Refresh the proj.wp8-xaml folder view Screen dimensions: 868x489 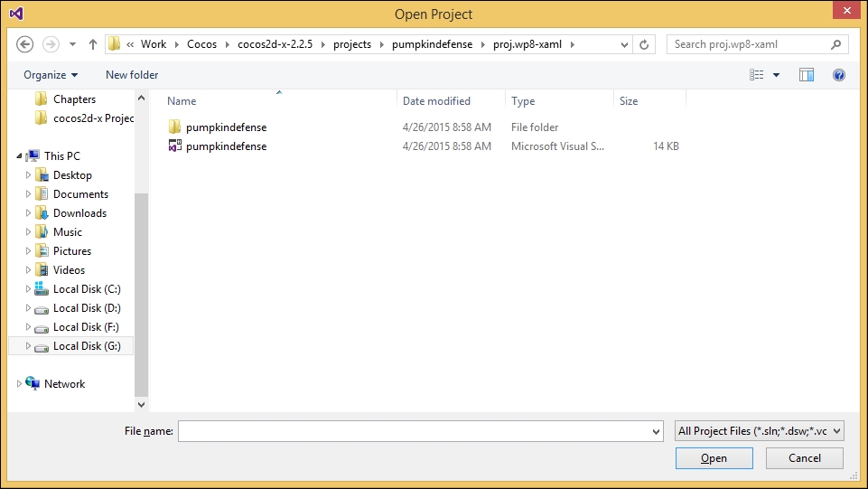[644, 44]
